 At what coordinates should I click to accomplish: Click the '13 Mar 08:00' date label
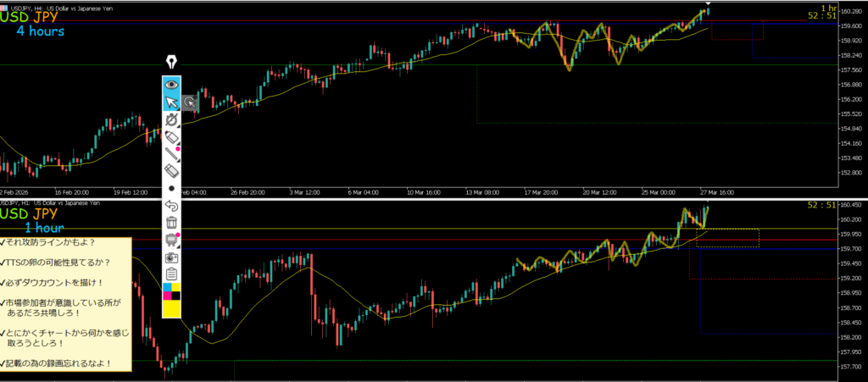(482, 192)
